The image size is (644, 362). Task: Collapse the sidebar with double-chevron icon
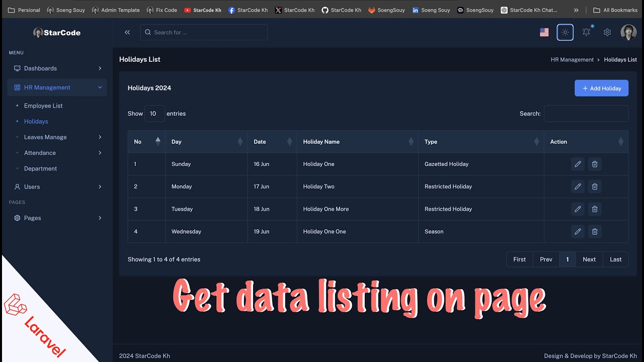(x=127, y=32)
